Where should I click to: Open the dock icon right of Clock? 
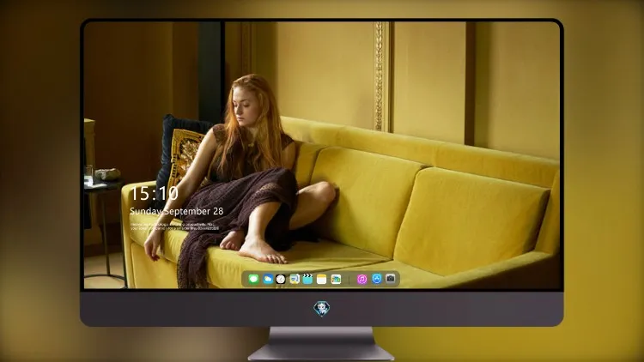(x=294, y=279)
